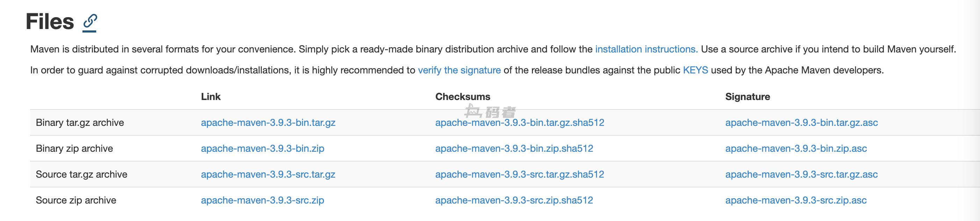This screenshot has width=980, height=221.
Task: Open the verify the signature link
Action: 459,70
